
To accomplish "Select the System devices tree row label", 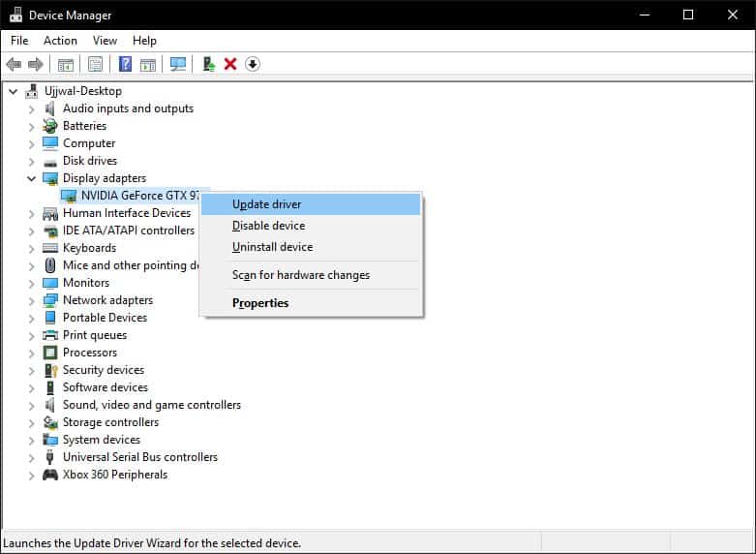I will point(102,440).
